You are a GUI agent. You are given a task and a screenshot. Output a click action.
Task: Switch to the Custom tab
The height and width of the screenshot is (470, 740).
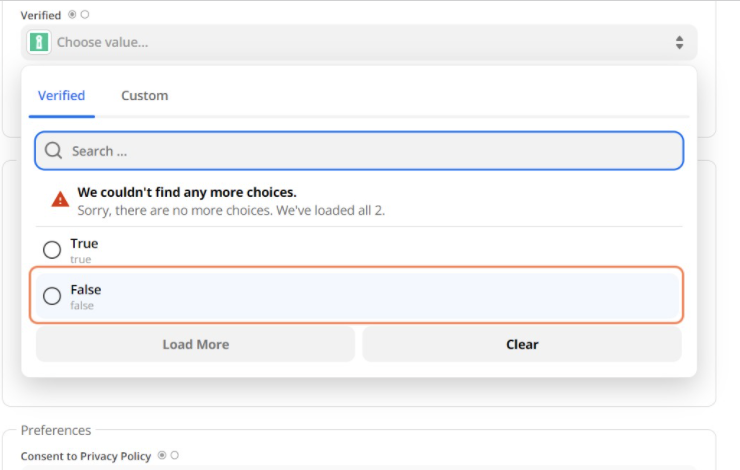(x=145, y=96)
